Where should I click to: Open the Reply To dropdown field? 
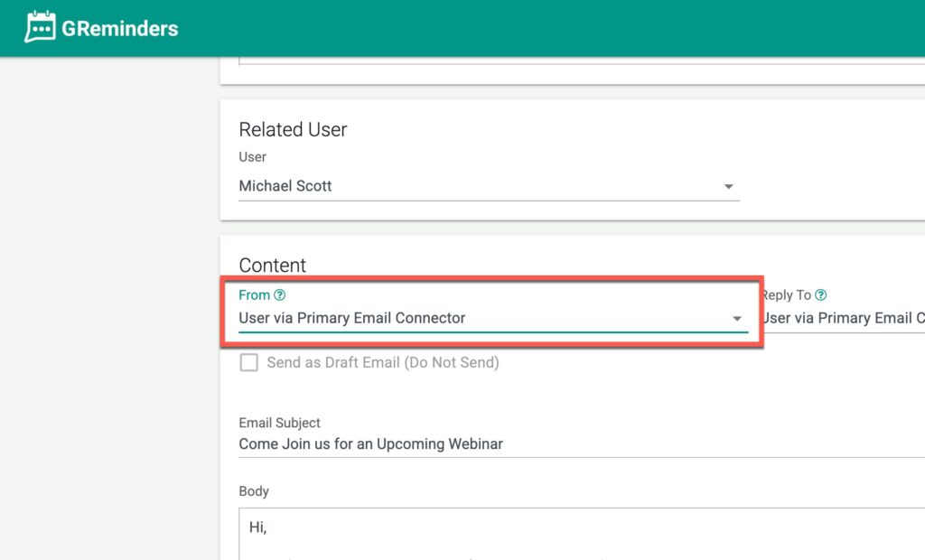842,318
